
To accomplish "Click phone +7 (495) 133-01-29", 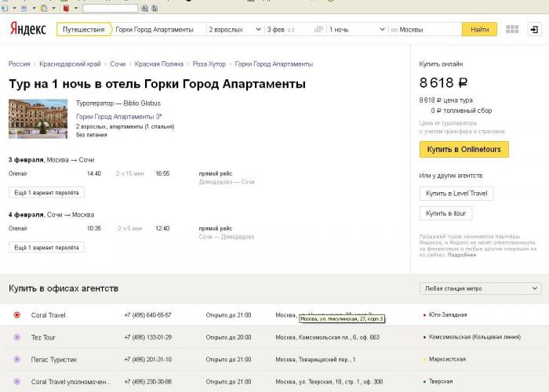I will [x=147, y=337].
